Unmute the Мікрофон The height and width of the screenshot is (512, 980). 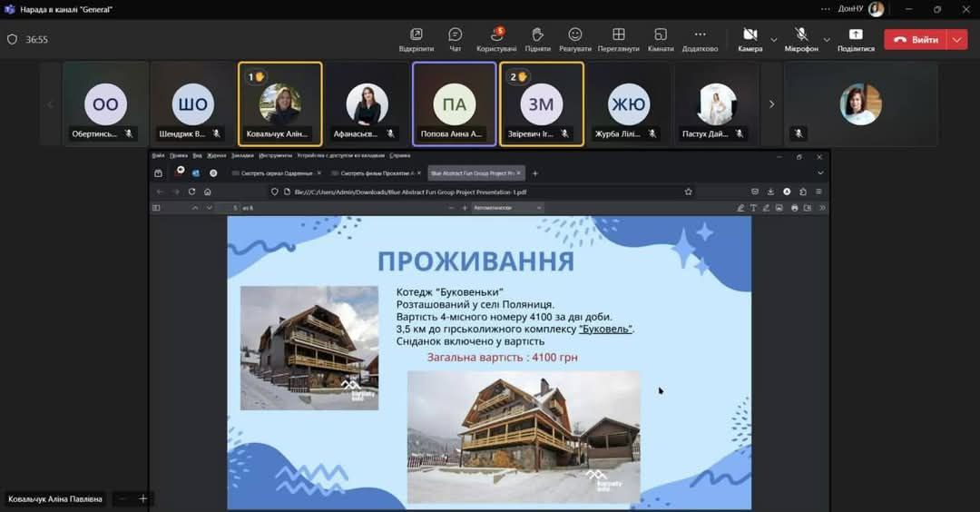[801, 39]
